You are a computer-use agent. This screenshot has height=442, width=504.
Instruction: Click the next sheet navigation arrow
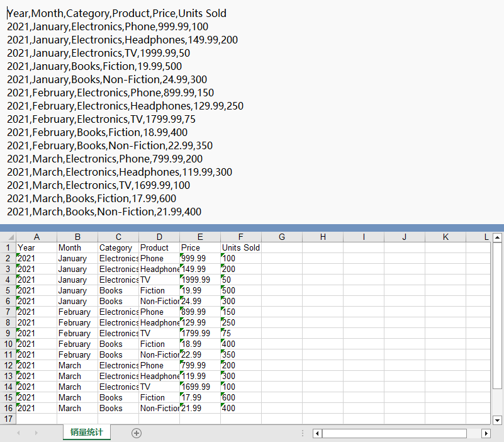35,433
